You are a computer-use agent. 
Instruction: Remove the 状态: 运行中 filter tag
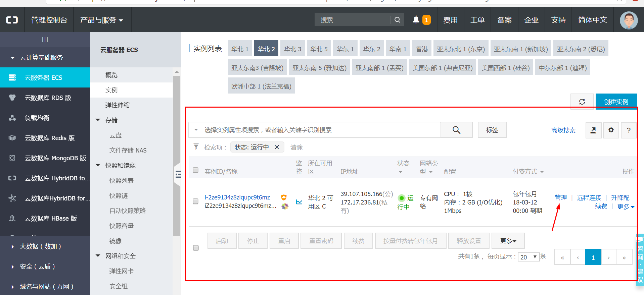click(277, 147)
